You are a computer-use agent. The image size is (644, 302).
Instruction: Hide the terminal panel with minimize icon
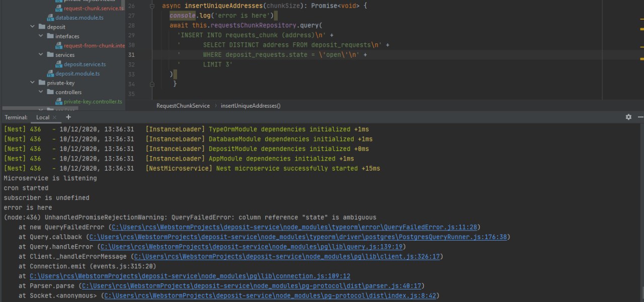click(x=641, y=117)
